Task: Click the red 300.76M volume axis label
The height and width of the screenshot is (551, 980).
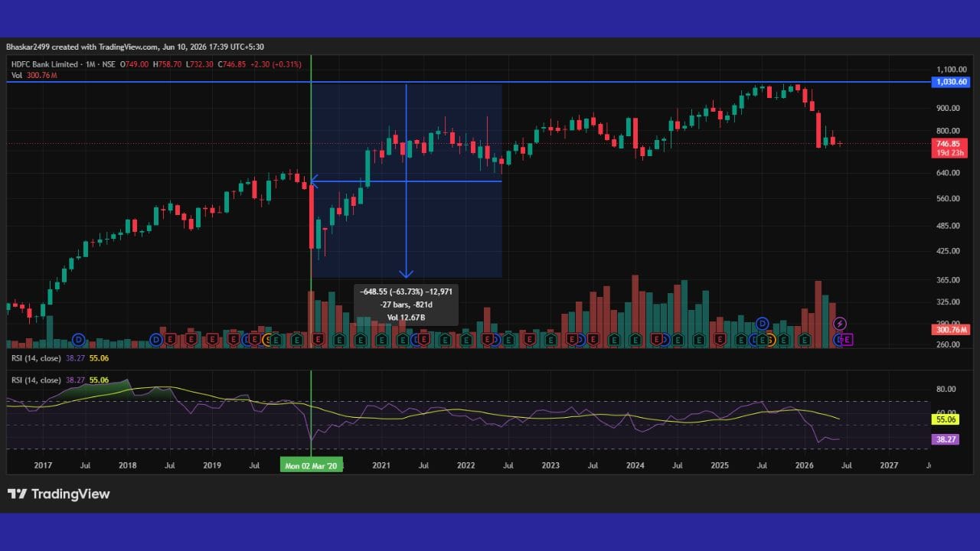Action: [952, 330]
